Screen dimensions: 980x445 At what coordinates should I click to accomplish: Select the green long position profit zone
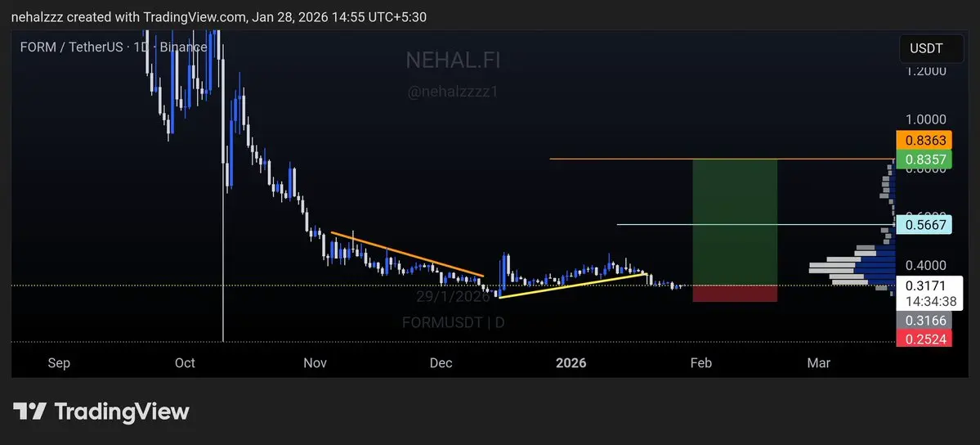tap(735, 222)
